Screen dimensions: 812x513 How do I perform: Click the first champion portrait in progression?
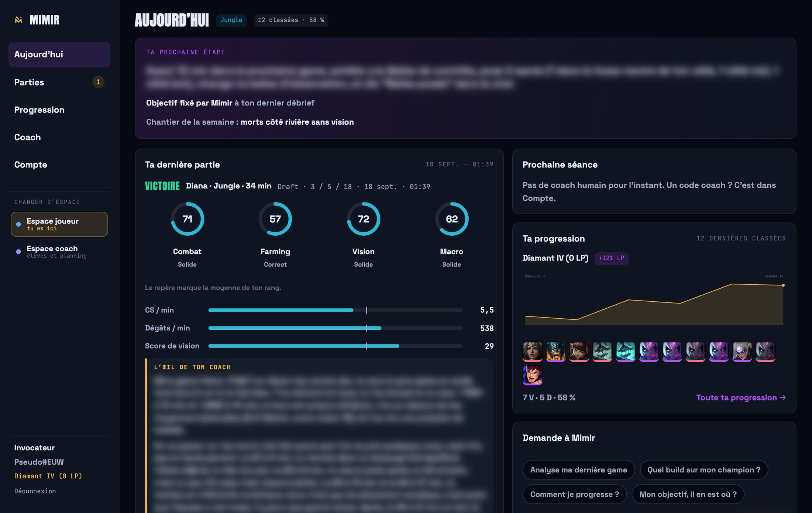tap(533, 351)
